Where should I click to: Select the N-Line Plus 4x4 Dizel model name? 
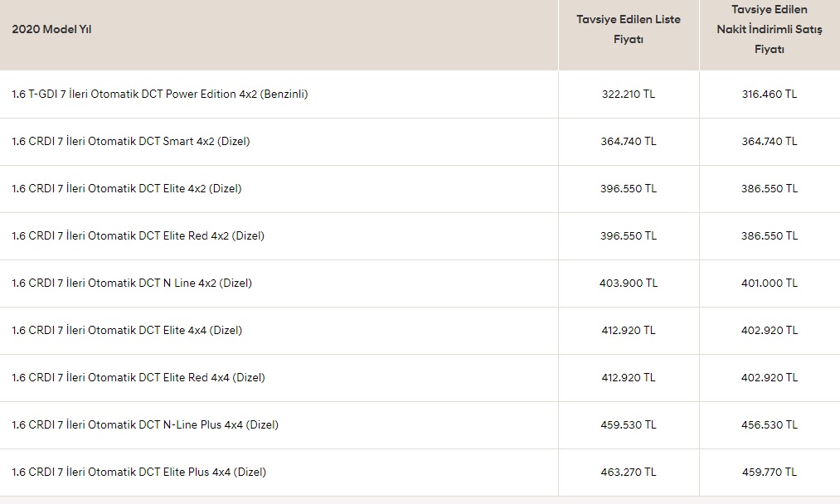click(145, 424)
